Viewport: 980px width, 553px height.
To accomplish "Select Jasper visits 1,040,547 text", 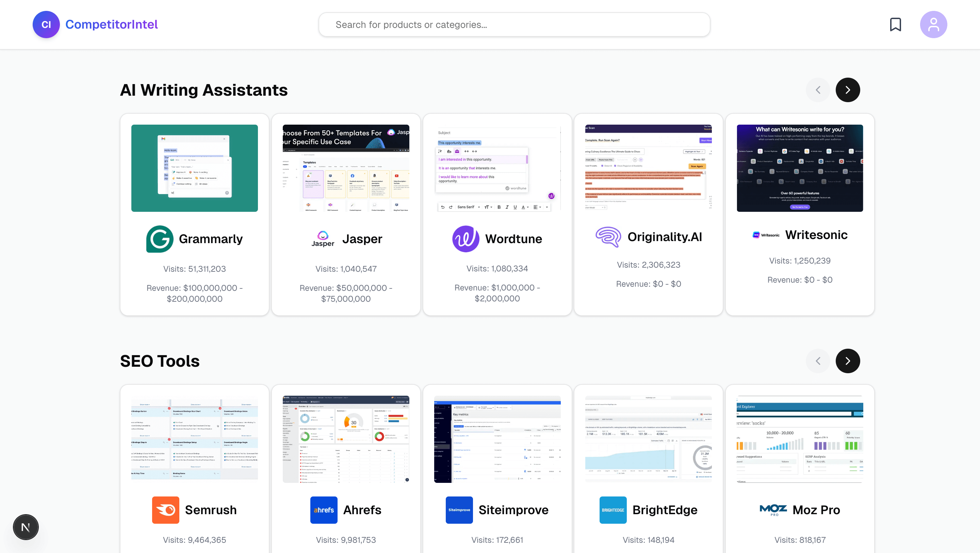I will [x=346, y=269].
